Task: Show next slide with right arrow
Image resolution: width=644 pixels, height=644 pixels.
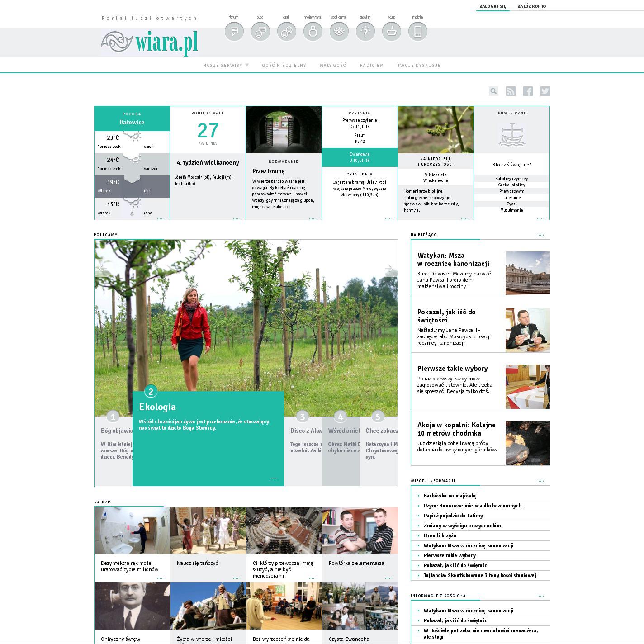Action: pos(389,269)
